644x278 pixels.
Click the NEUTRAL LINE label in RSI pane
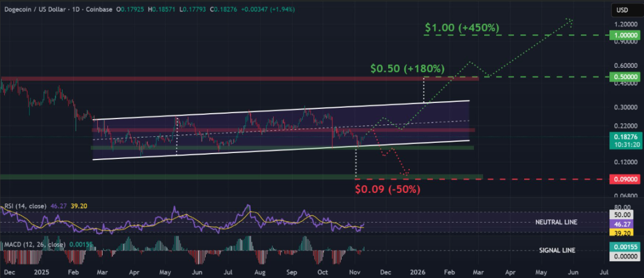(558, 222)
